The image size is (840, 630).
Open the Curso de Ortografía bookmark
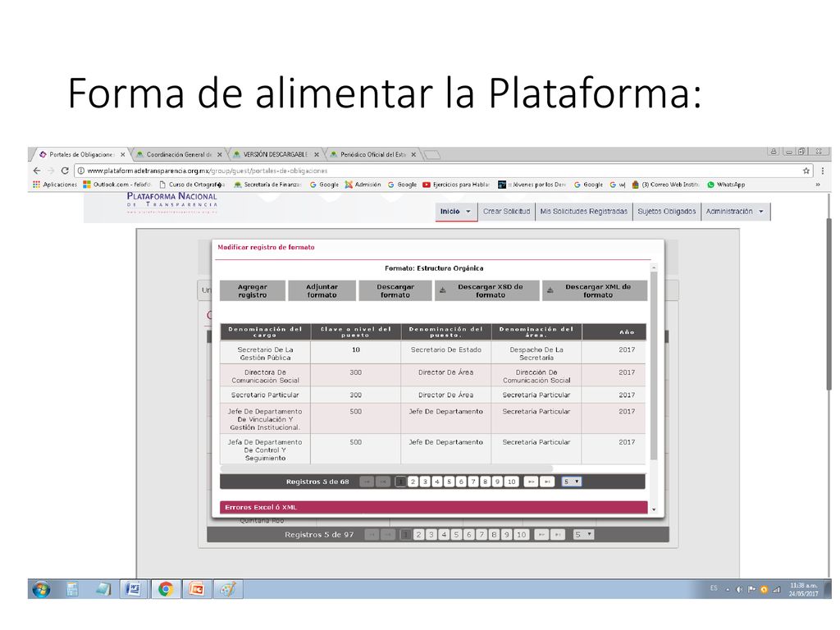[192, 185]
